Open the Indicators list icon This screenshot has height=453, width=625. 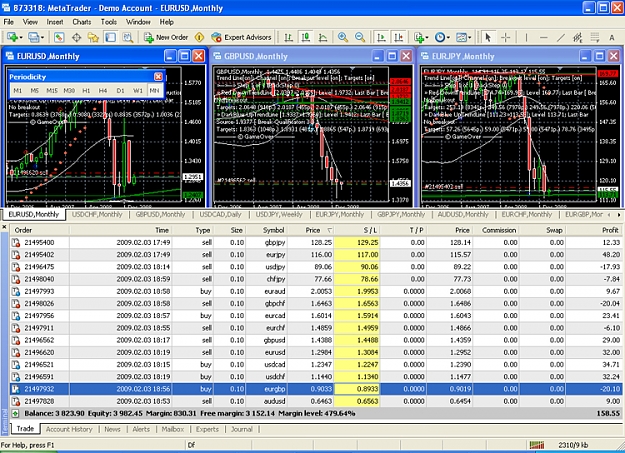point(419,37)
